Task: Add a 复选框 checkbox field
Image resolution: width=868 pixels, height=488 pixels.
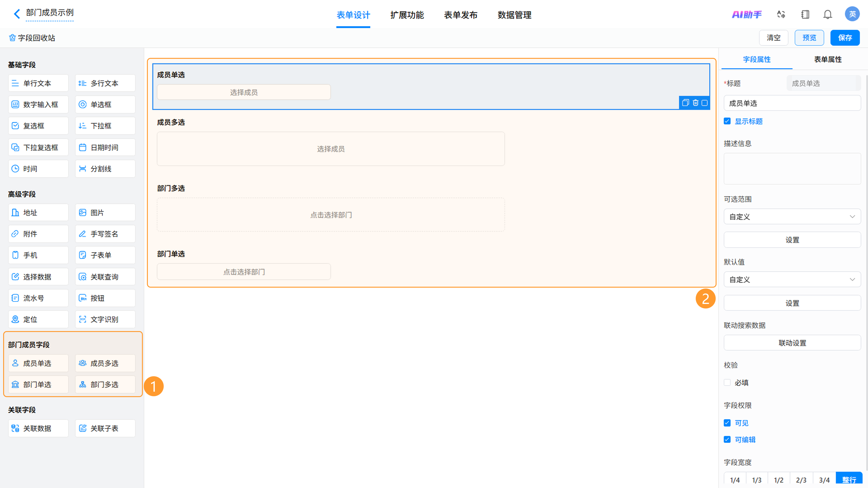Action: [38, 126]
